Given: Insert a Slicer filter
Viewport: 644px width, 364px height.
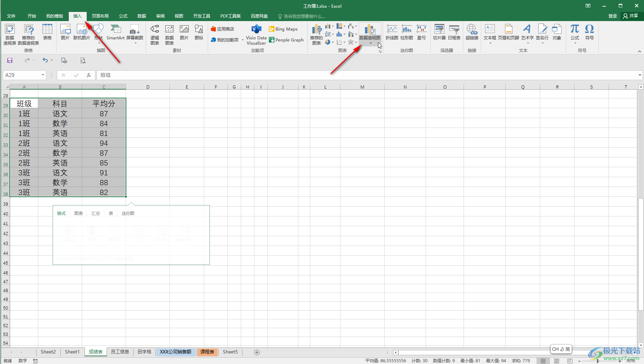Looking at the screenshot, I should click(x=439, y=32).
